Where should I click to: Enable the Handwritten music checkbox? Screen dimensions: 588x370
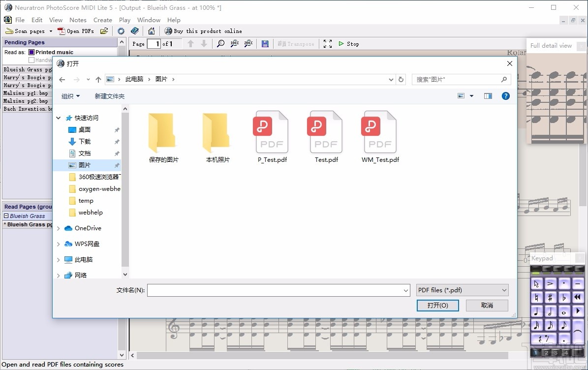[x=32, y=60]
